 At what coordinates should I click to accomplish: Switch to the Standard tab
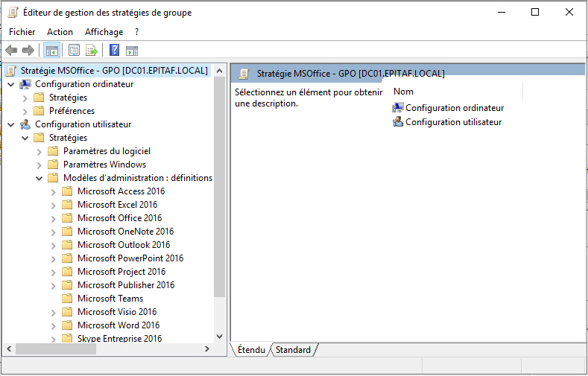point(293,350)
